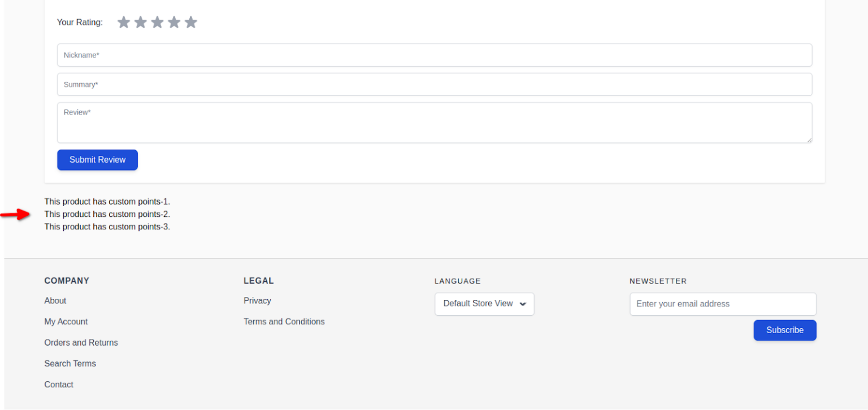Click the chevron on the store view selector
The image size is (868, 410).
tap(523, 304)
